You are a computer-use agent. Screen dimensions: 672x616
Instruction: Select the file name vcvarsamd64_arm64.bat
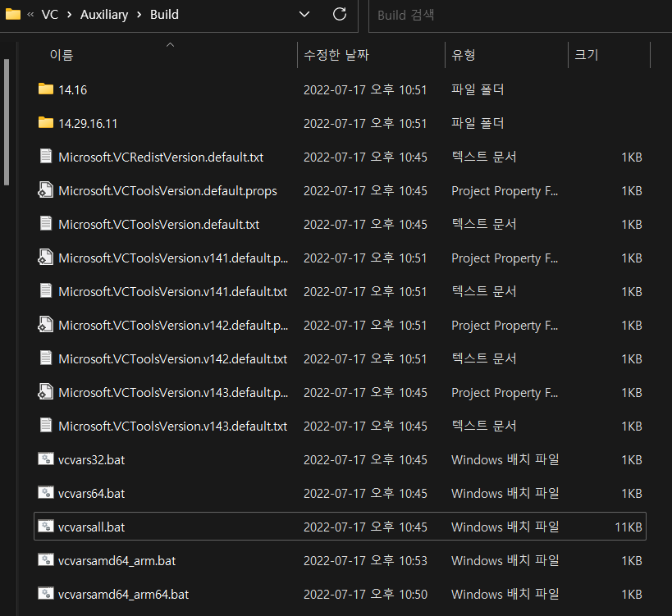123,595
